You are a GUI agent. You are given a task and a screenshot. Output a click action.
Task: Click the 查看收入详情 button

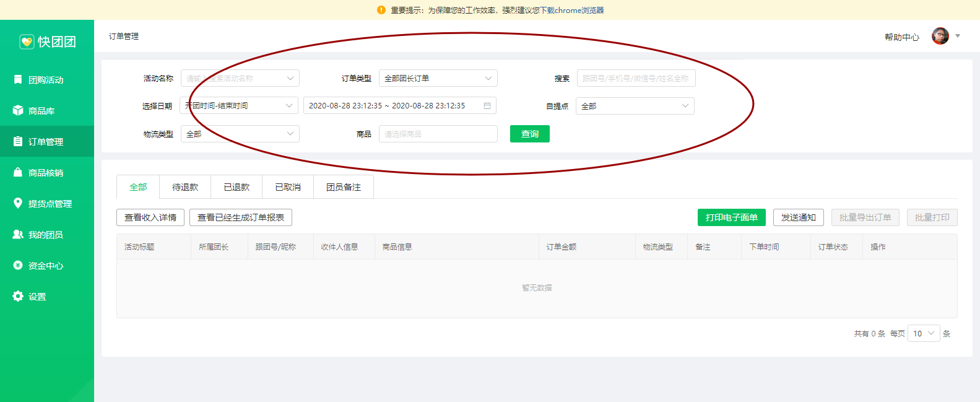click(150, 217)
